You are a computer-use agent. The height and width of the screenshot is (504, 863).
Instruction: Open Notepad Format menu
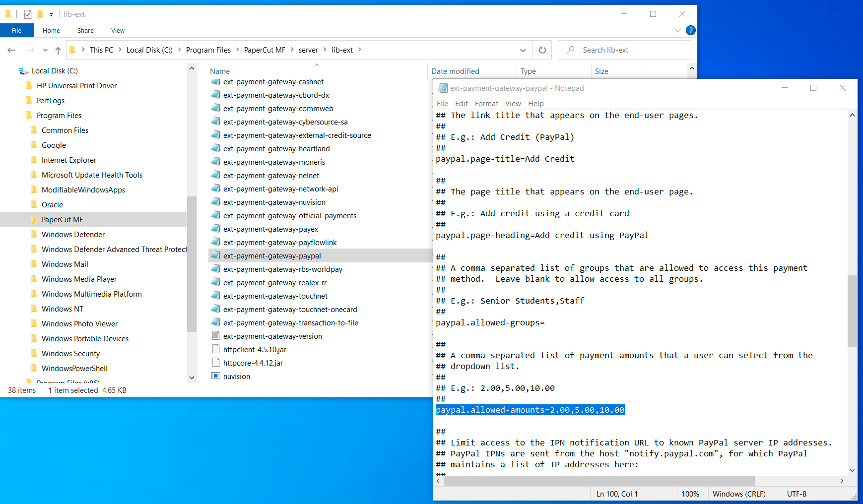coord(486,103)
